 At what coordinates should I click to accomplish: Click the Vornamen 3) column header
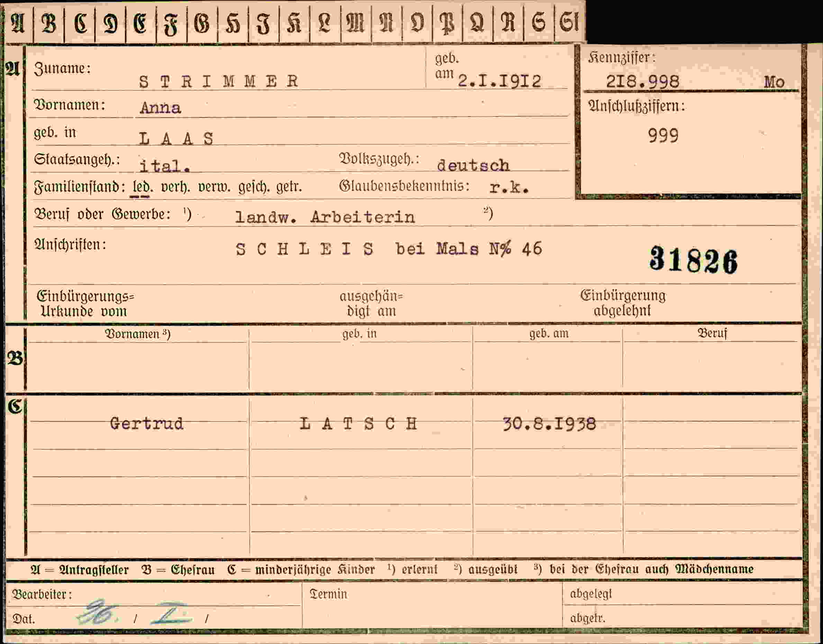coord(137,334)
